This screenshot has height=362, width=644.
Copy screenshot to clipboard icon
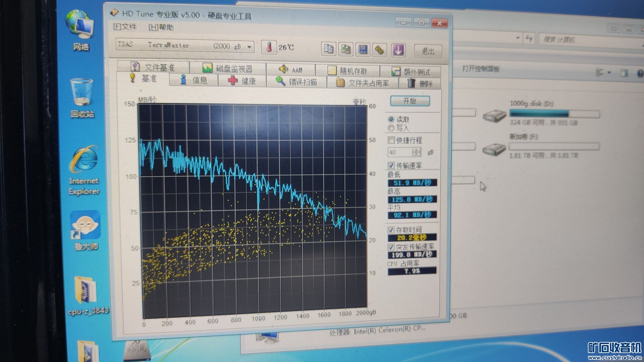(x=345, y=50)
